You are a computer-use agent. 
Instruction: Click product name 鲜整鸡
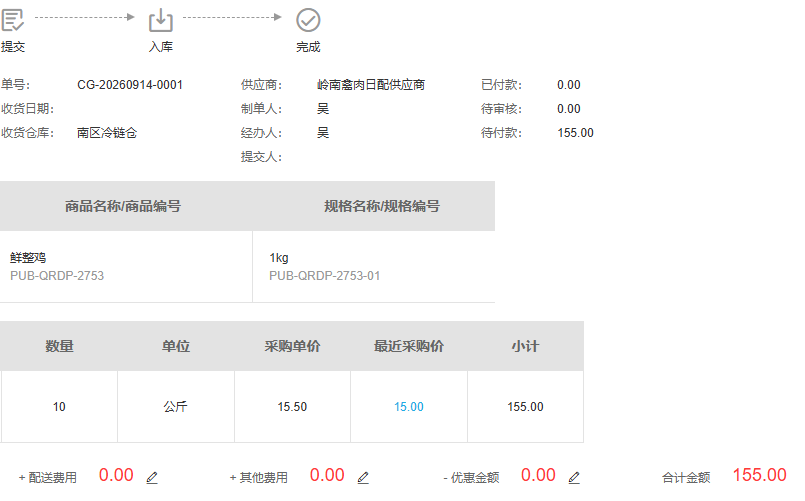(x=28, y=258)
